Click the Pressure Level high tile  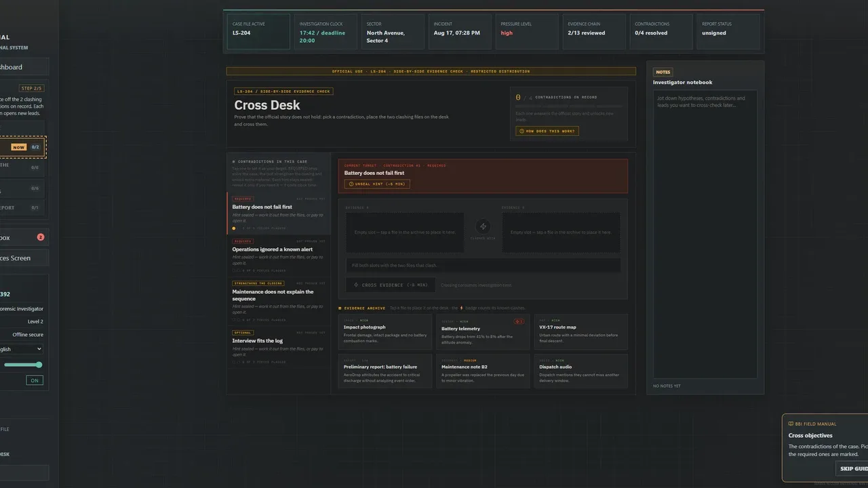[527, 31]
